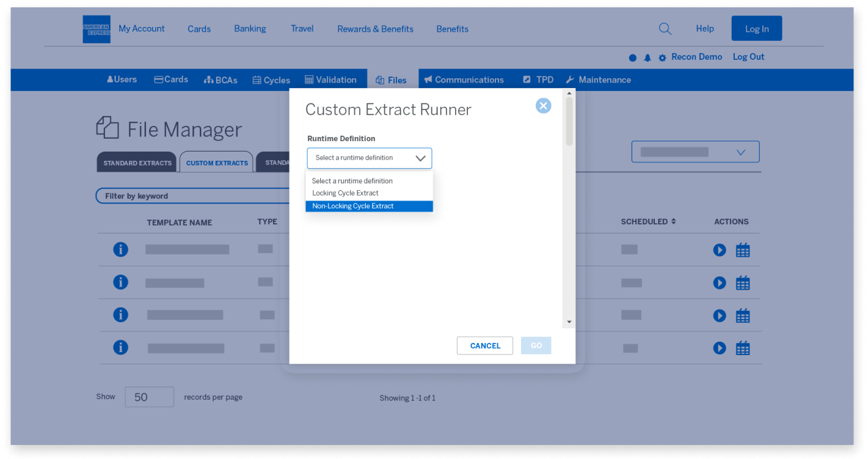The height and width of the screenshot is (459, 868).
Task: Open the Runtime Definition dropdown
Action: [369, 158]
